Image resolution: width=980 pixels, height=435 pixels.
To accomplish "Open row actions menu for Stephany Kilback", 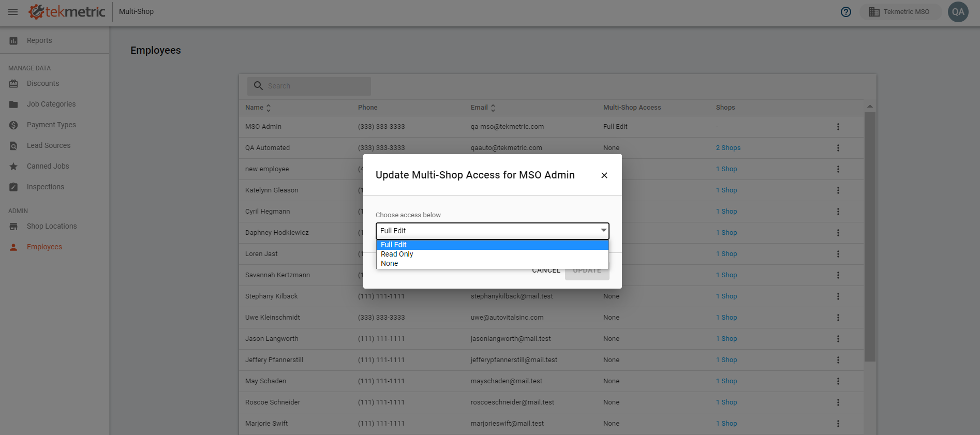I will [x=838, y=296].
